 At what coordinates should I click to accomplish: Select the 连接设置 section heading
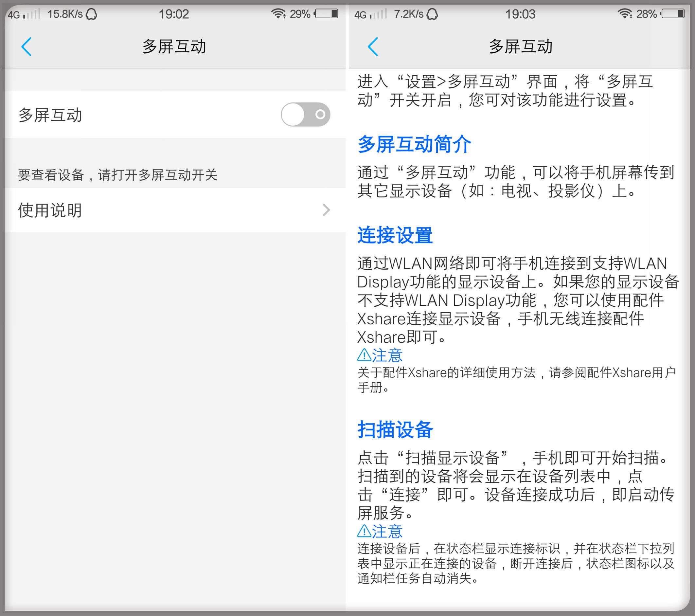coord(395,235)
